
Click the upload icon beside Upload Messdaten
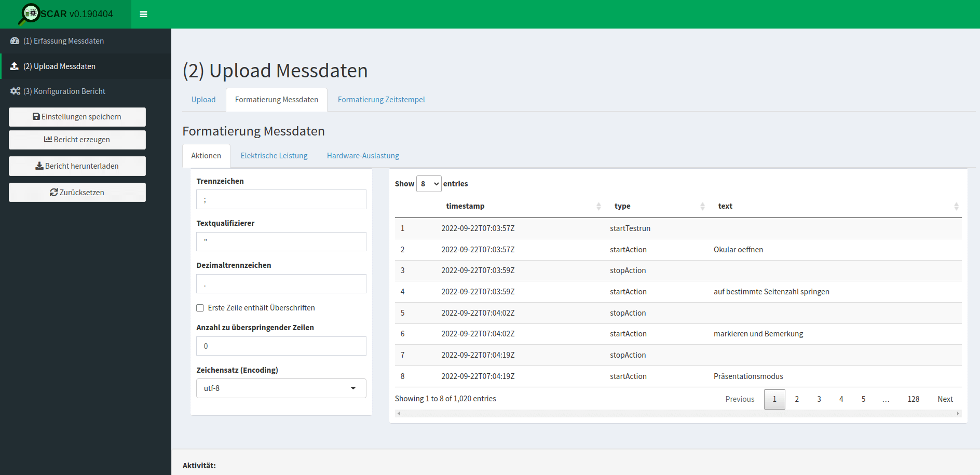click(15, 66)
